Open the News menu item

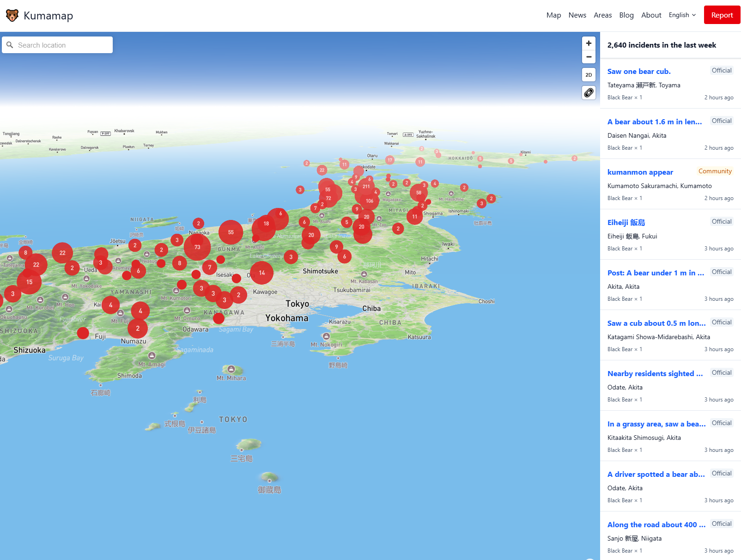click(577, 15)
